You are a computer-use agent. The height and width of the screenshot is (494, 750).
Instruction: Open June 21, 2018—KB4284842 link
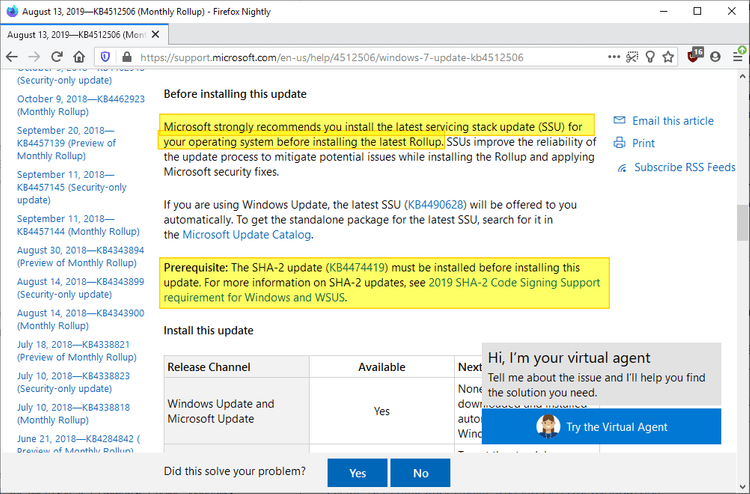click(x=78, y=444)
